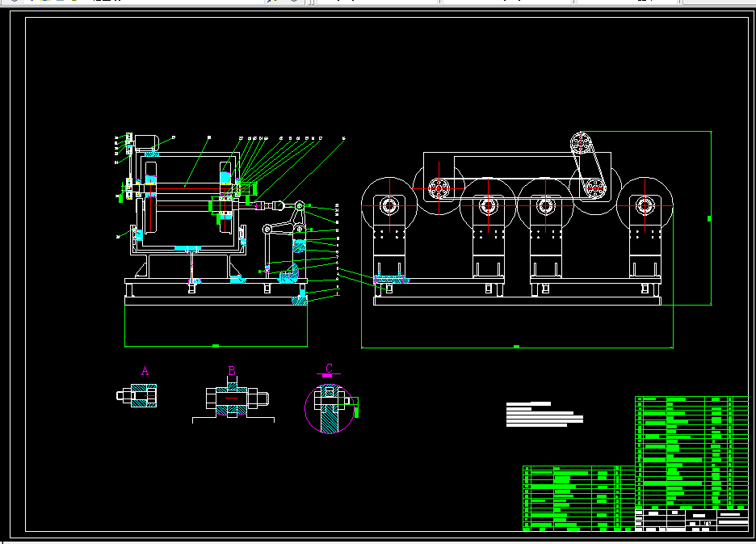Screen dimensions: 756x544
Task: Select the white title block
Action: click(691, 521)
